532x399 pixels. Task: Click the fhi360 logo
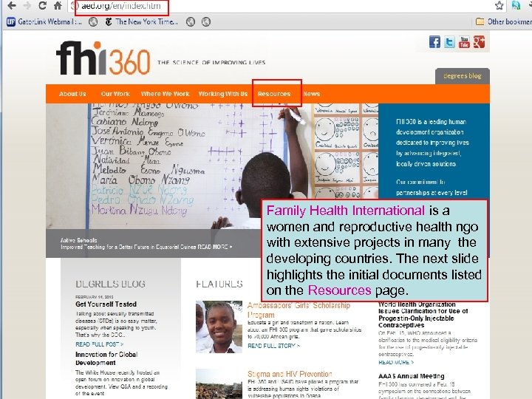103,58
